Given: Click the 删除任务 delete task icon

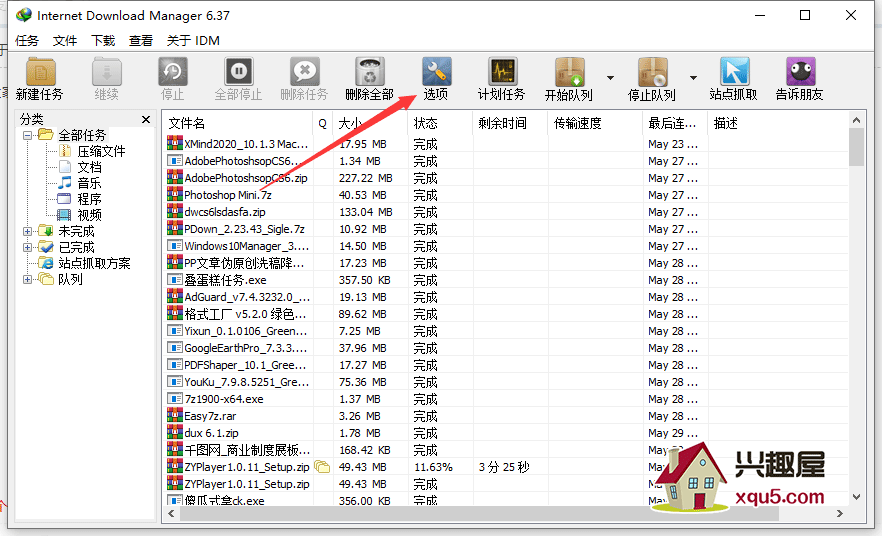Looking at the screenshot, I should [304, 72].
